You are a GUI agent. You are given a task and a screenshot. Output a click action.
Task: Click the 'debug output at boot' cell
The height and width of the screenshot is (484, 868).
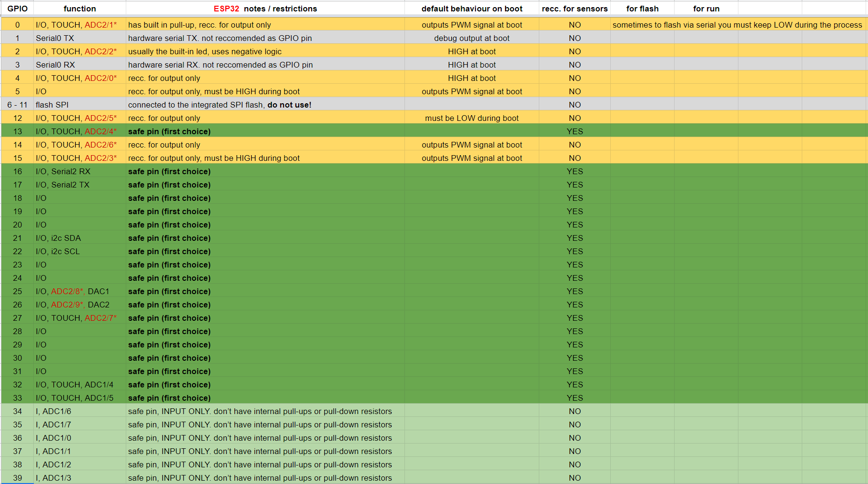coord(472,38)
